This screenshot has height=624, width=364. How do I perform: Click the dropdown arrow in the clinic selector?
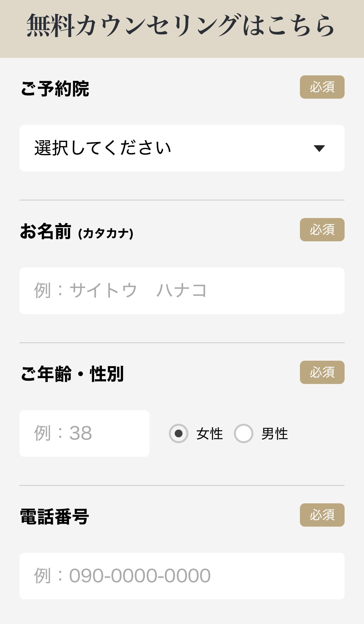pos(319,148)
